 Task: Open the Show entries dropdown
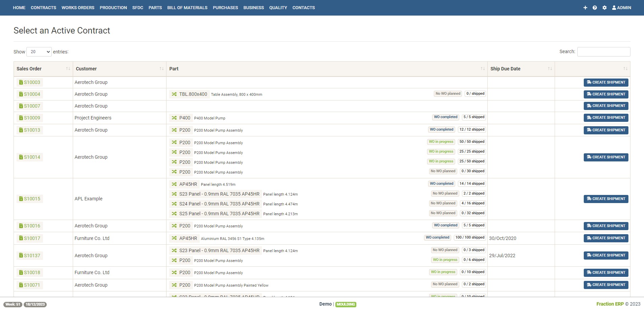click(x=39, y=52)
